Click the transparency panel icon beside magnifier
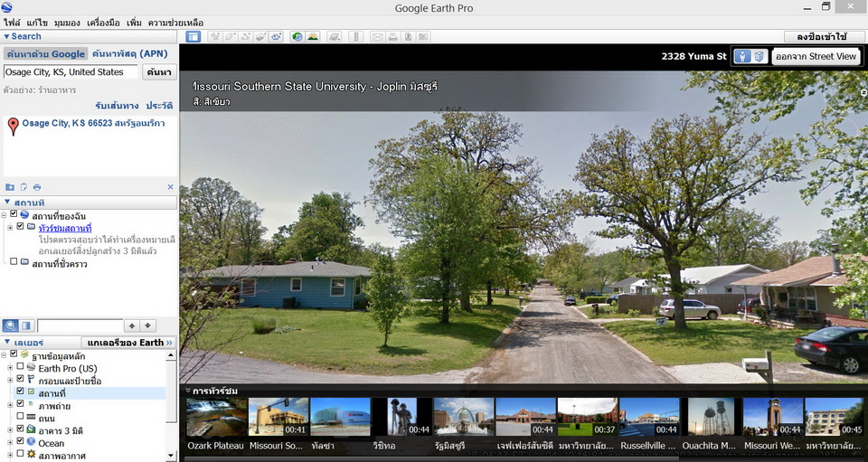The height and width of the screenshot is (462, 868). tap(26, 325)
